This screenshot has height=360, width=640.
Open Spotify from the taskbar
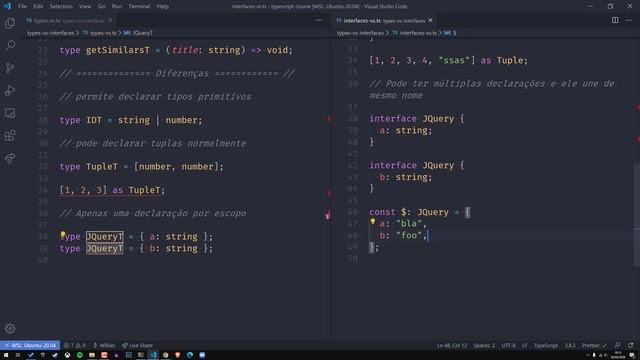tap(80, 355)
